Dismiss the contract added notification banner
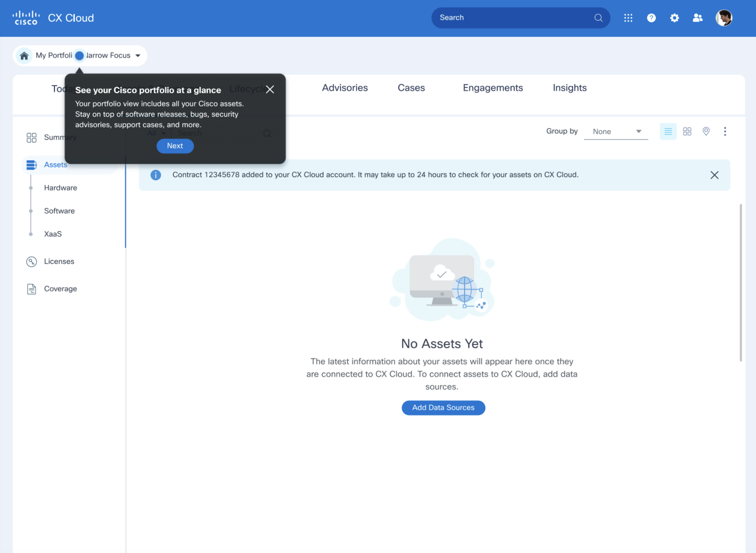This screenshot has height=553, width=756. pyautogui.click(x=714, y=175)
